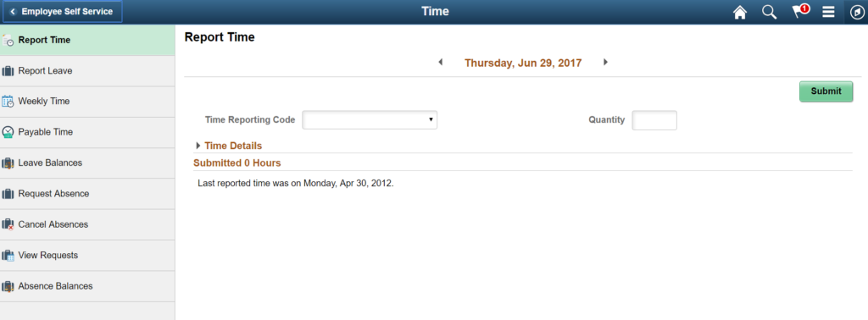Click the Report Leave briefcase icon
Viewport: 868px width, 320px height.
pos(8,71)
